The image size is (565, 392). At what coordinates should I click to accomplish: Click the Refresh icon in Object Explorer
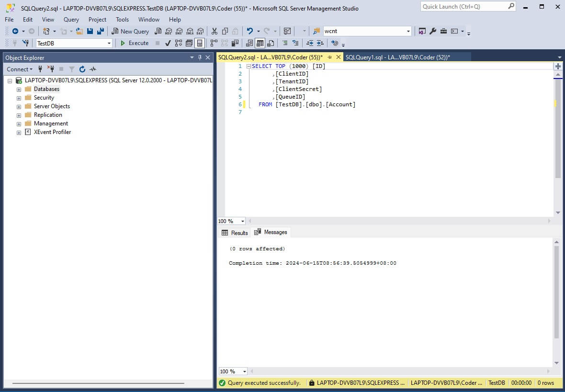click(x=82, y=69)
